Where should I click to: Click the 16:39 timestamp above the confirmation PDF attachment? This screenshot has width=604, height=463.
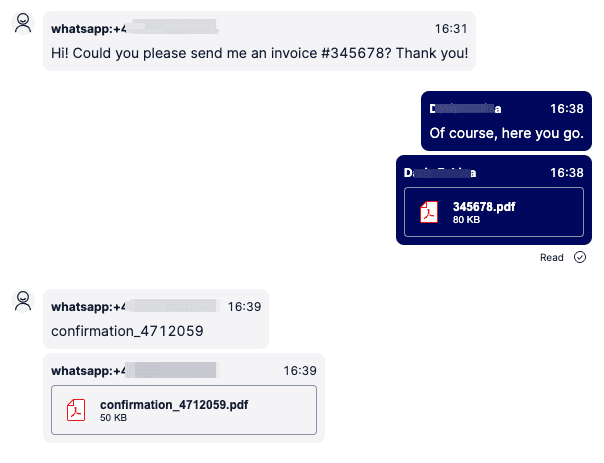tap(300, 370)
